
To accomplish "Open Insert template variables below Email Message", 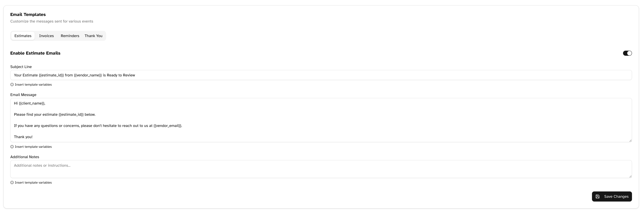I will pyautogui.click(x=33, y=146).
